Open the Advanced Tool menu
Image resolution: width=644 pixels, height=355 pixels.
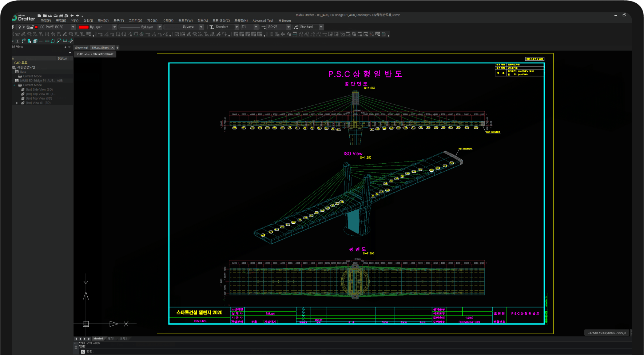263,21
